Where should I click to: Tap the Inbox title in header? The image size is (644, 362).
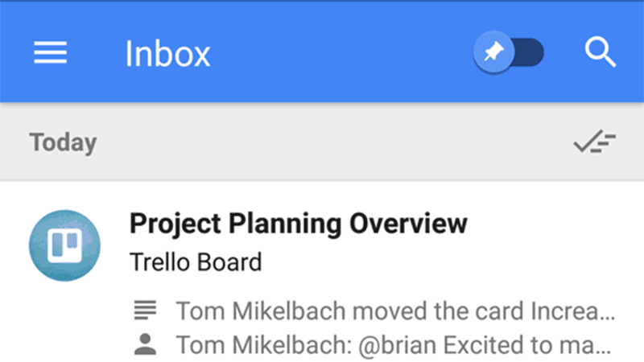click(167, 53)
